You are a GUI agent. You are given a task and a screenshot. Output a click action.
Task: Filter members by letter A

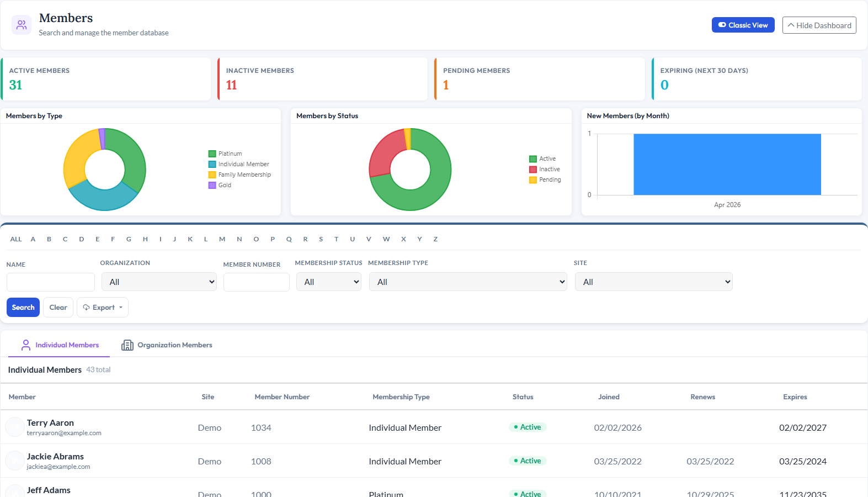[33, 239]
